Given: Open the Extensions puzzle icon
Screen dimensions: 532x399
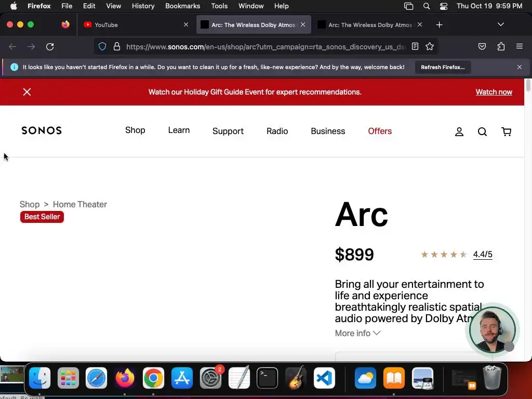Looking at the screenshot, I should [x=501, y=46].
